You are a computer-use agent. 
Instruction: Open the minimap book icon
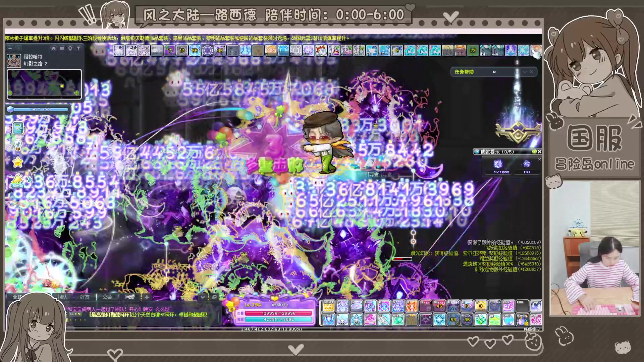coord(62,49)
